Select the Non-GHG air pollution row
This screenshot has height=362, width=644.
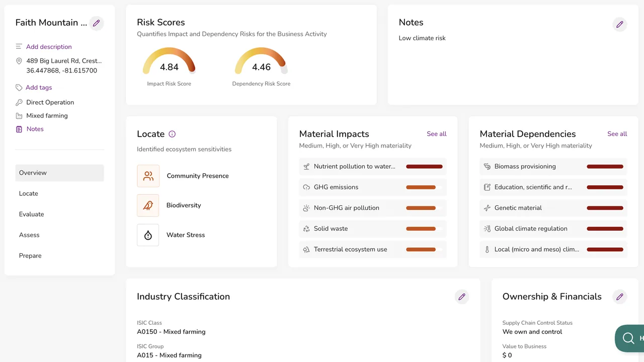point(373,208)
